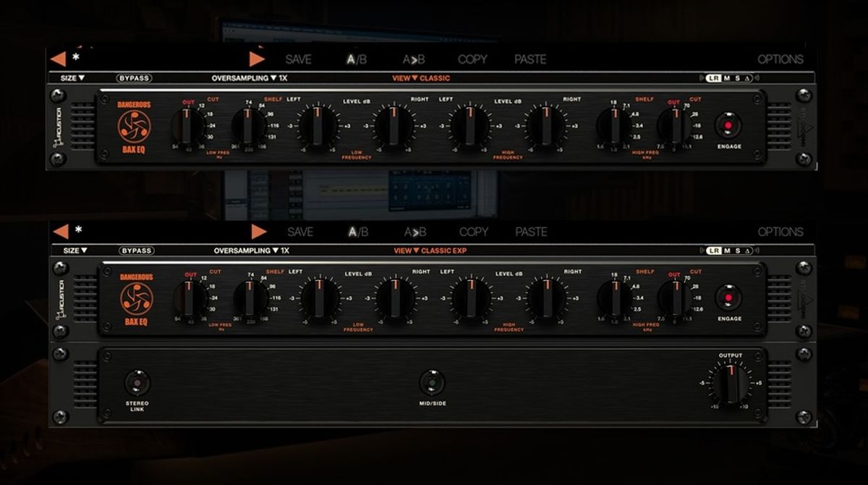Image resolution: width=868 pixels, height=485 pixels.
Task: Select S monitoring mode in lower Classic Exp plugin
Action: 738,250
